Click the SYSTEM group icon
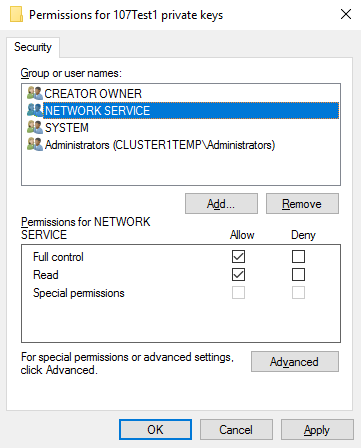 coord(35,127)
